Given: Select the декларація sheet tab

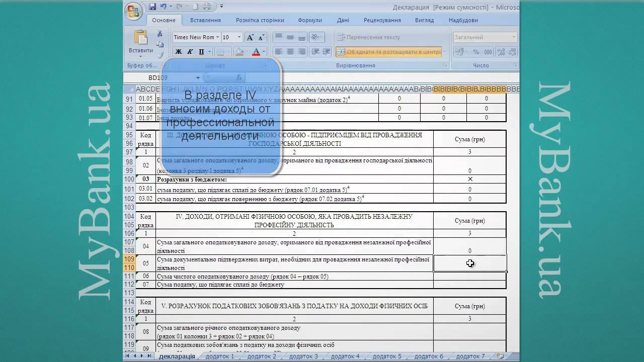Looking at the screenshot, I should 177,356.
